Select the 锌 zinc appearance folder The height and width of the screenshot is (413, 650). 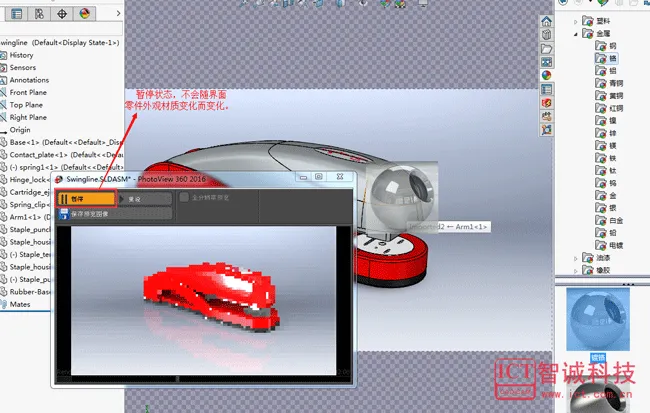click(x=606, y=133)
